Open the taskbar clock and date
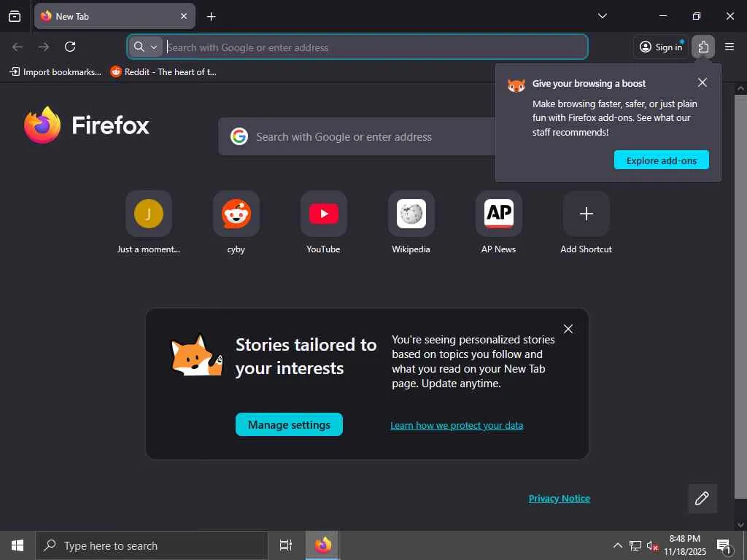Viewport: 747px width, 560px height. tap(685, 545)
